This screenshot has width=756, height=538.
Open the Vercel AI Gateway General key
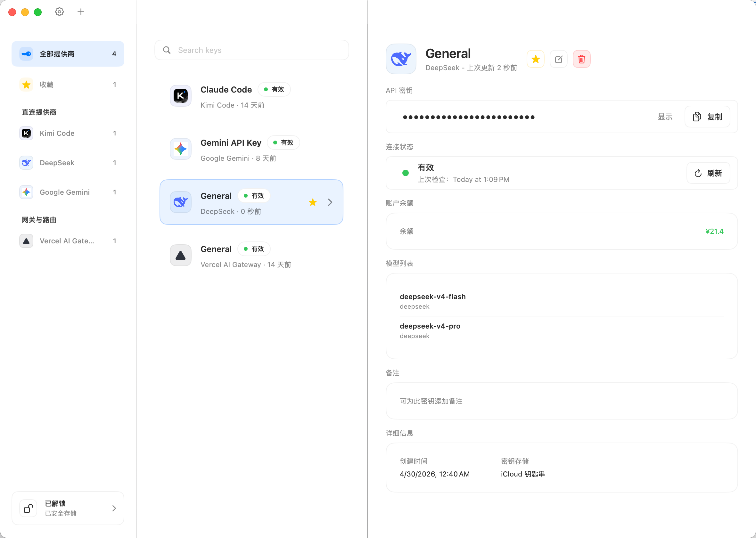tap(251, 256)
